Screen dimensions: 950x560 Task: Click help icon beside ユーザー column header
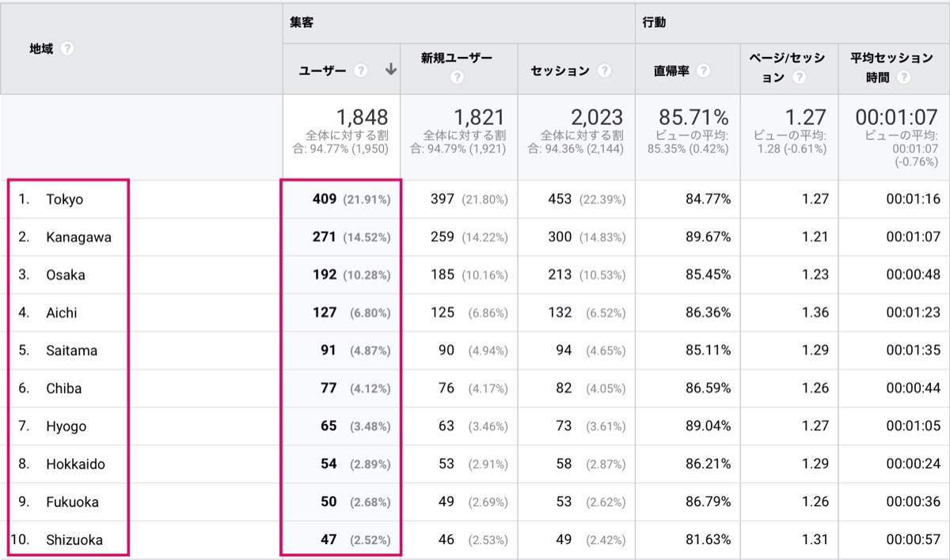361,70
